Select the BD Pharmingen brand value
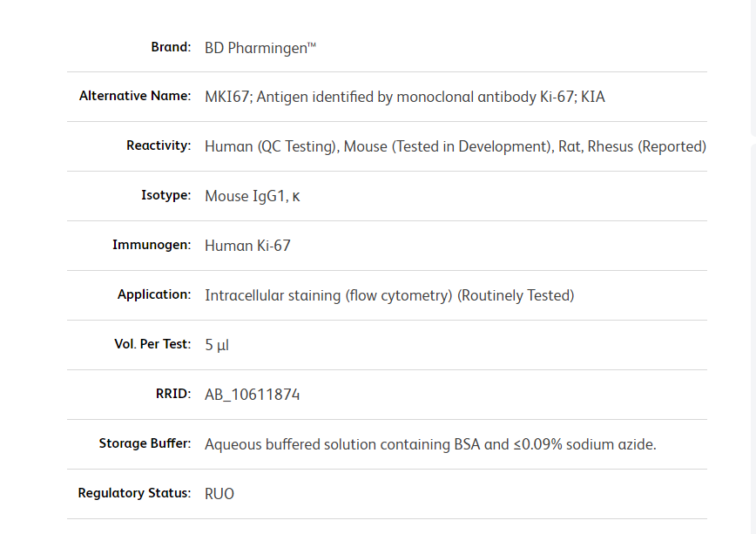 [x=260, y=48]
